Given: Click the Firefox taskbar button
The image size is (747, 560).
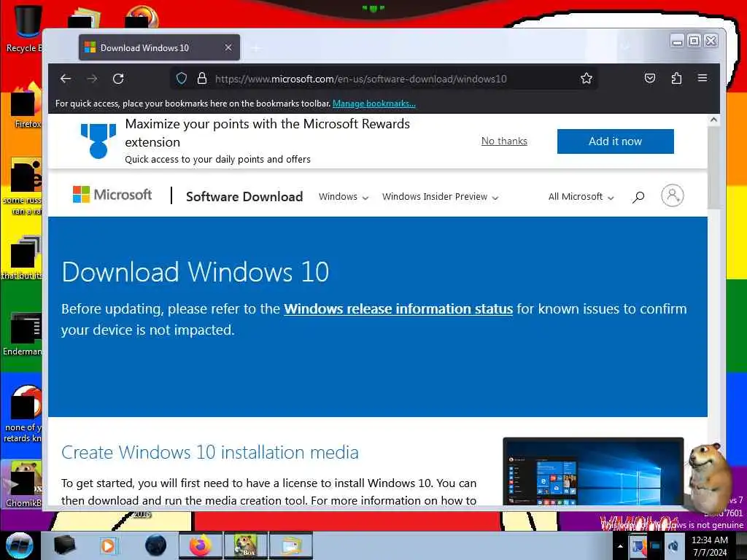Looking at the screenshot, I should click(x=201, y=545).
